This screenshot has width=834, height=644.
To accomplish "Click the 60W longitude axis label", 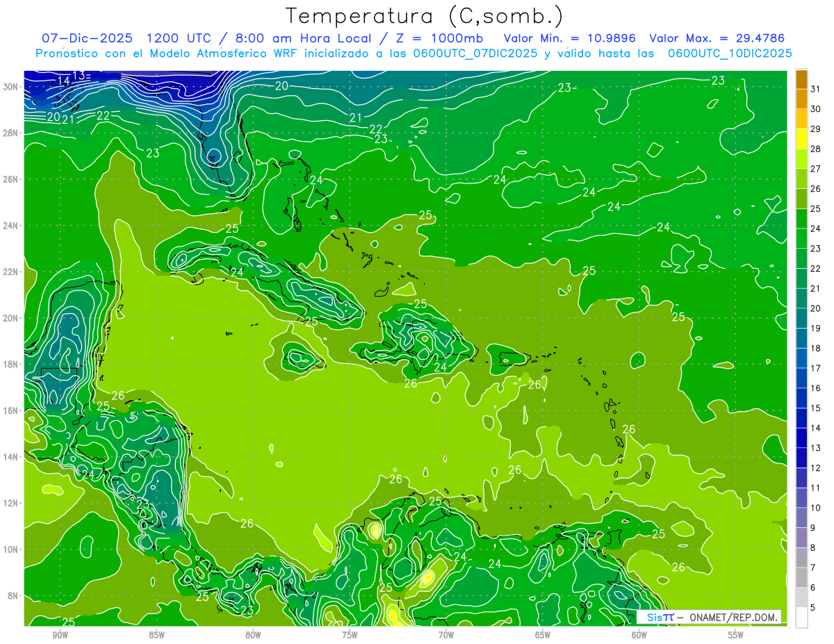I will click(x=639, y=635).
